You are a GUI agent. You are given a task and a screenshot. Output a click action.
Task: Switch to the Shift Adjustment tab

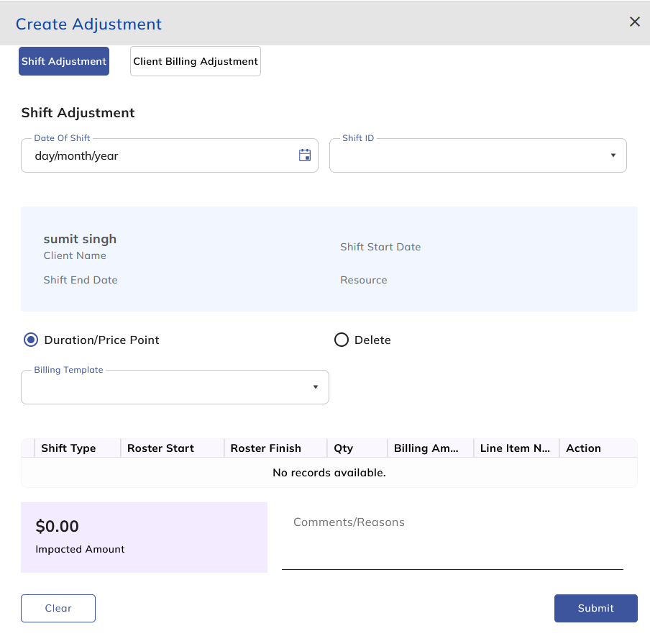click(x=64, y=61)
